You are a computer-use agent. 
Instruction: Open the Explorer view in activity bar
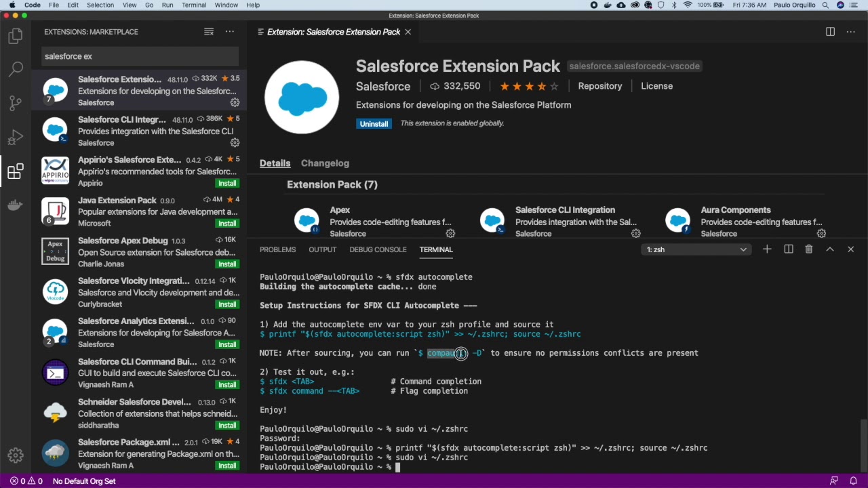(x=15, y=36)
